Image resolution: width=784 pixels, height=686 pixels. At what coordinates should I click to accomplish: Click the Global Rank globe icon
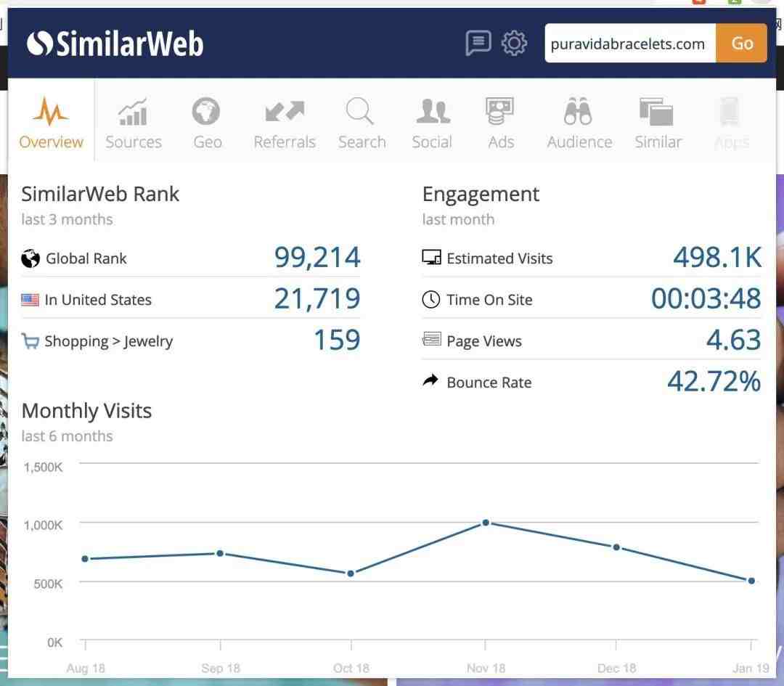click(x=30, y=258)
